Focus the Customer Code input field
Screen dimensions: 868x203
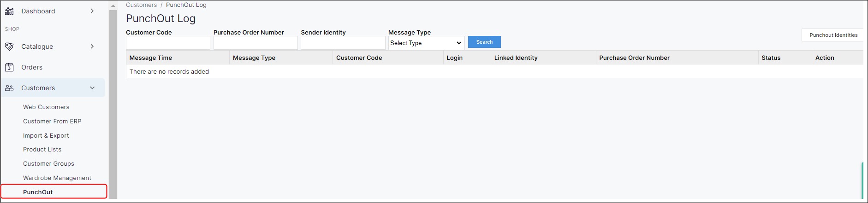click(168, 43)
